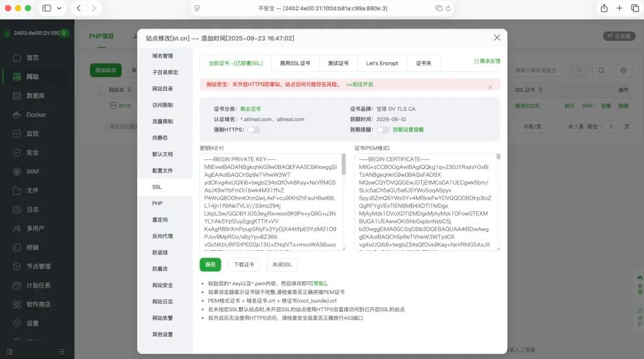The image size is (644, 359).
Task: Dismiss the red HTTPS warning banner
Action: tap(490, 86)
